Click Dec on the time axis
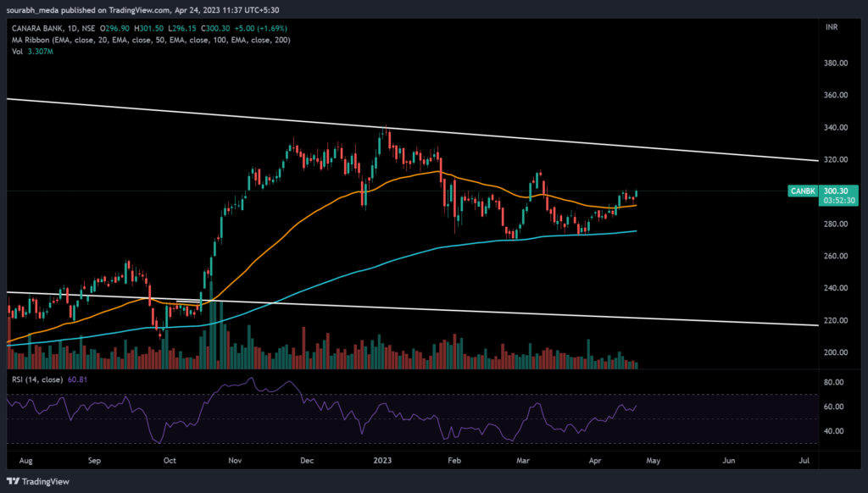868x493 pixels. pyautogui.click(x=307, y=460)
